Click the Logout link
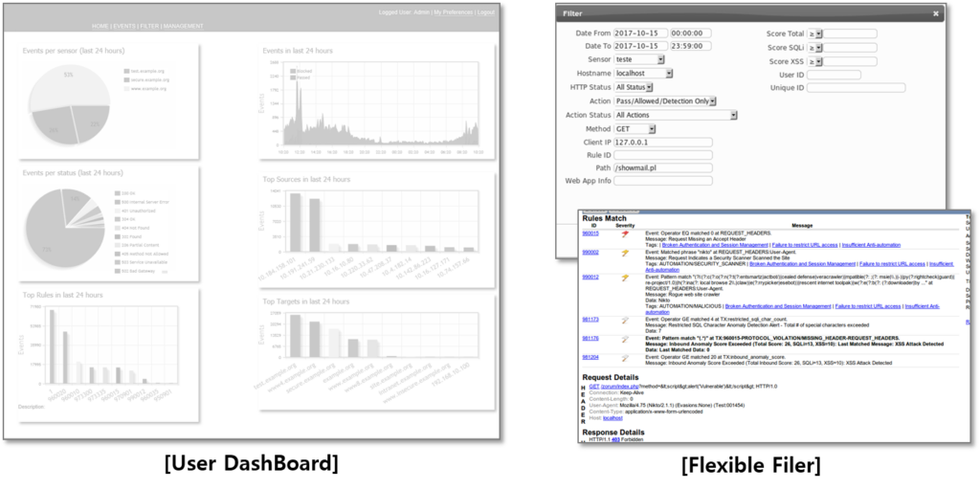This screenshot has height=490, width=980. tap(485, 12)
